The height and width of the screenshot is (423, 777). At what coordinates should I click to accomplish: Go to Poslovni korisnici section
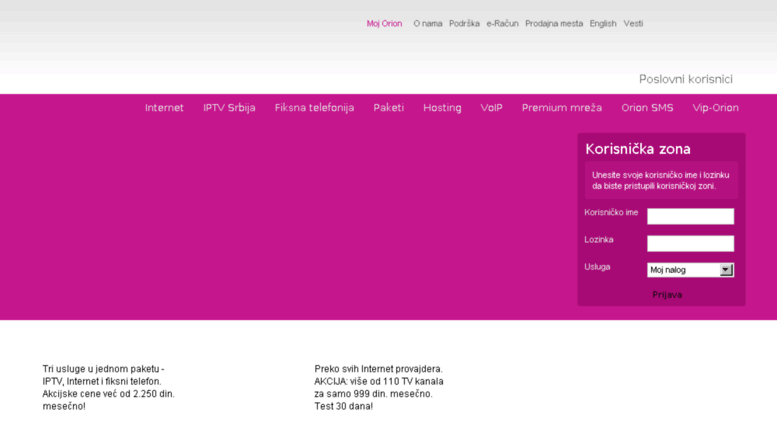tap(686, 79)
